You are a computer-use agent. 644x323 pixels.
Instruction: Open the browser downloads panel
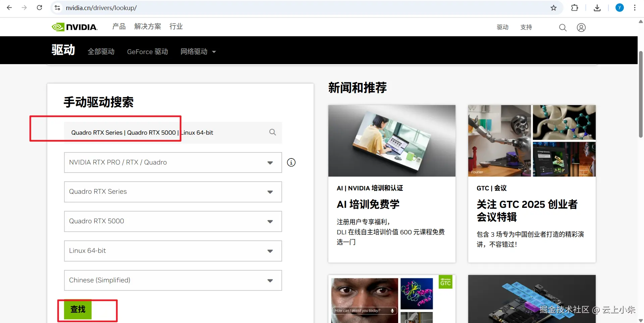pos(597,8)
